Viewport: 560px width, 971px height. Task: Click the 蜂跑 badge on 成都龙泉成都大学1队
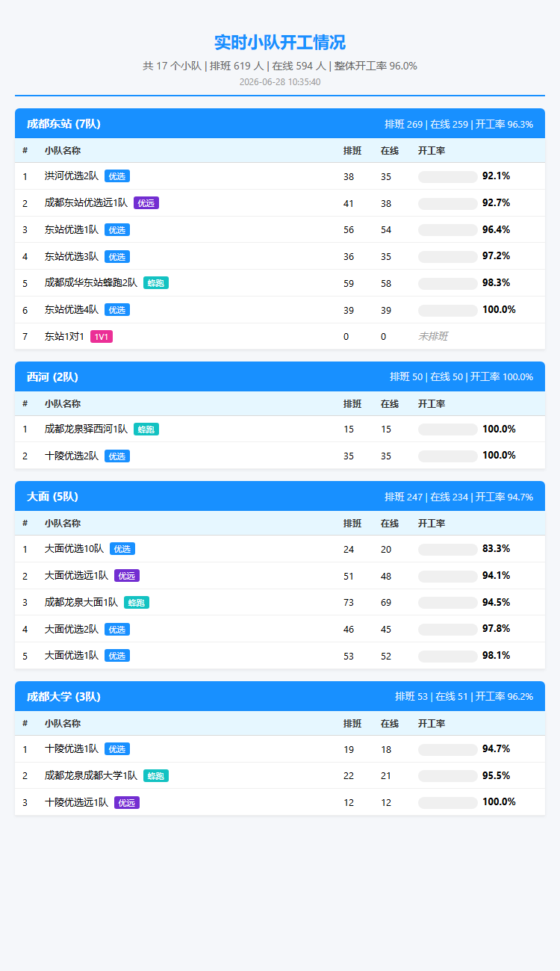tap(156, 776)
